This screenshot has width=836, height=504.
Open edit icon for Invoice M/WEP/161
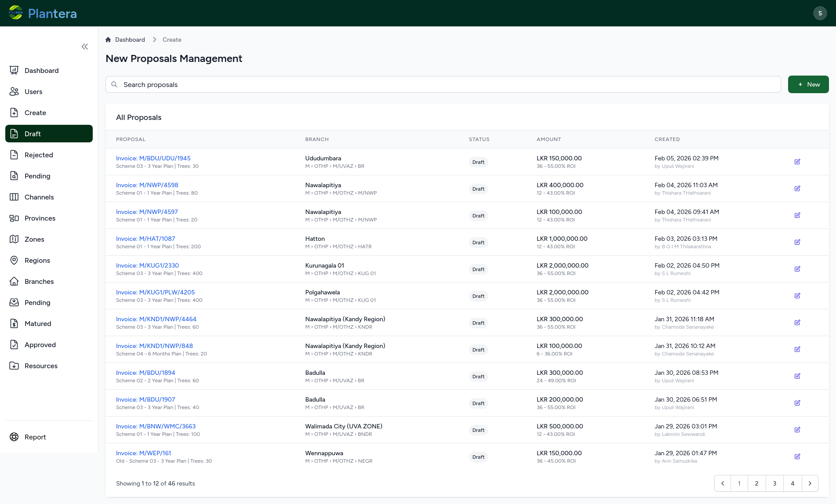coord(797,457)
